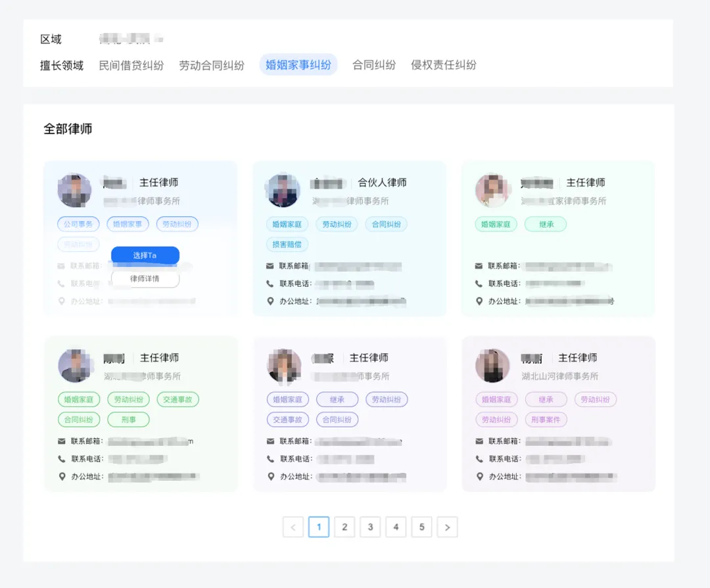The height and width of the screenshot is (588, 710).
Task: Toggle the 继承 tag on the top-right lawyer card
Action: 546,224
